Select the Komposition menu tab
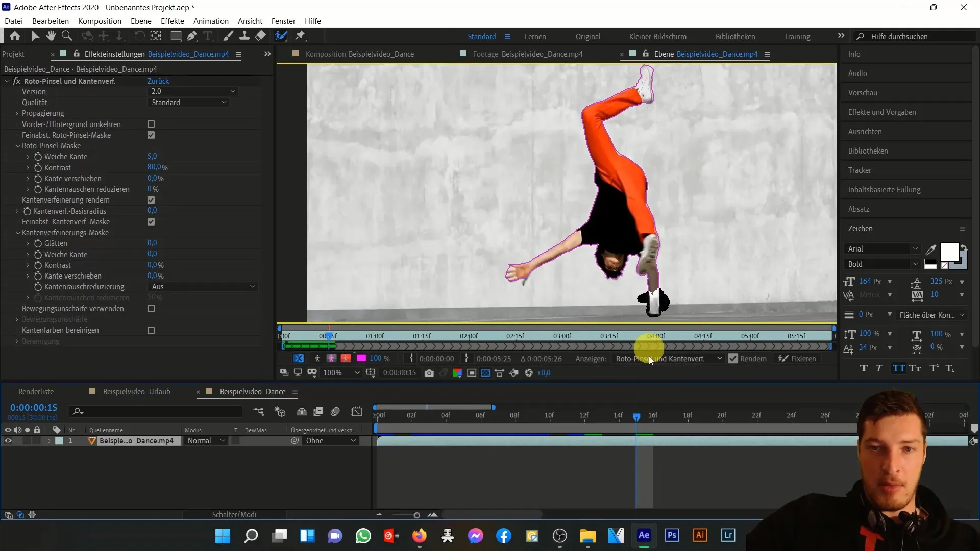This screenshot has width=980, height=551. pos(100,21)
